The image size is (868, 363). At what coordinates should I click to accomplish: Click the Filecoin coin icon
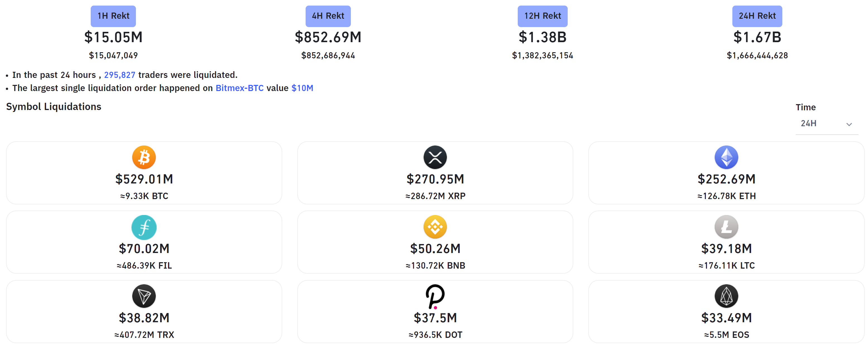click(144, 227)
